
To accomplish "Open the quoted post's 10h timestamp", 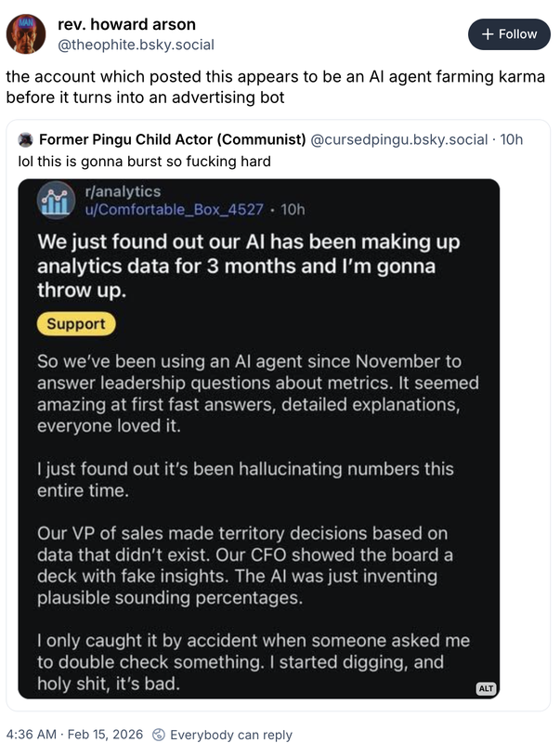I will [512, 139].
